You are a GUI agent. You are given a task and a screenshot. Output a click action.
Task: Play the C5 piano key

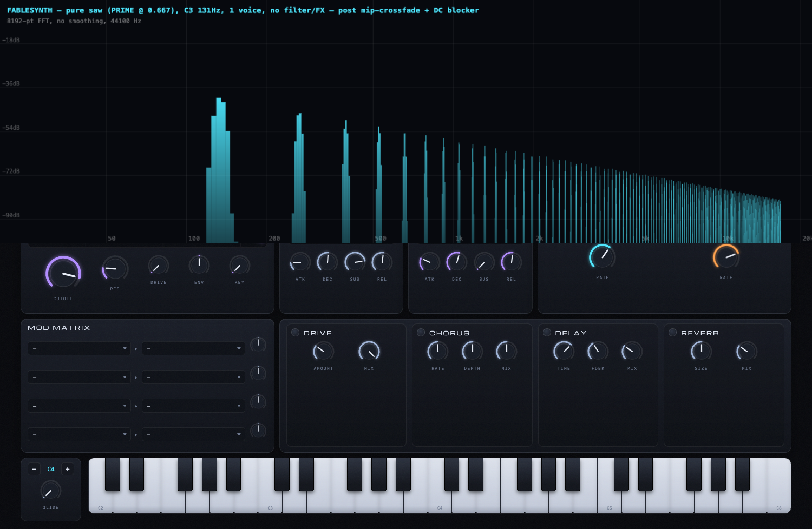(x=610, y=503)
